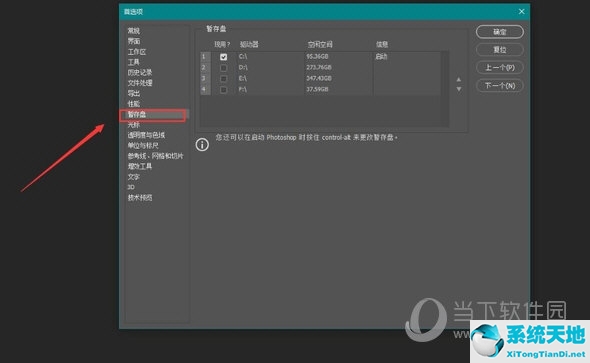Select the 37.59GB free space cell

[317, 89]
